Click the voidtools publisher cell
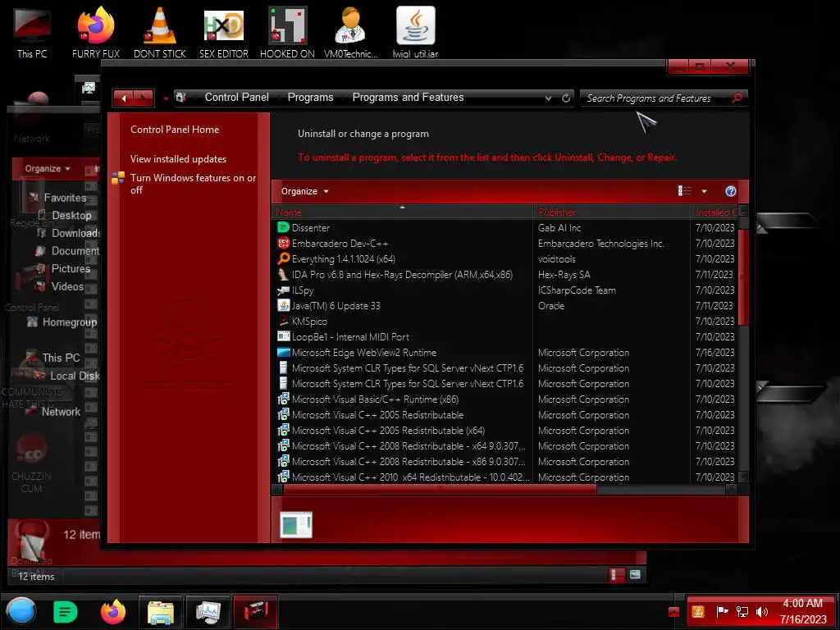Viewport: 840px width, 630px height. pyautogui.click(x=557, y=258)
